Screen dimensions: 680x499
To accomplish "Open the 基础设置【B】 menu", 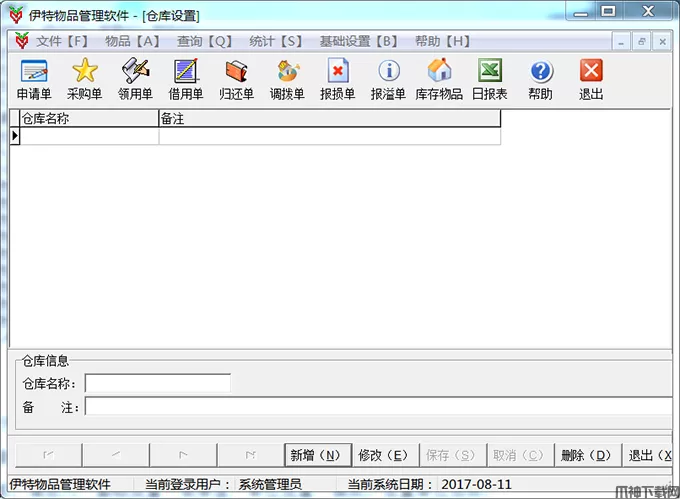I will click(x=358, y=41).
